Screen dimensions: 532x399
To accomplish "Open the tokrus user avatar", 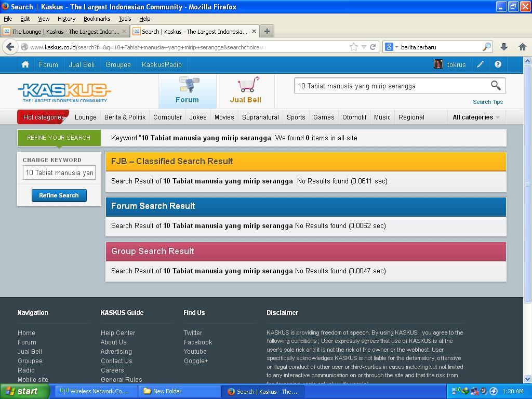I will 438,64.
